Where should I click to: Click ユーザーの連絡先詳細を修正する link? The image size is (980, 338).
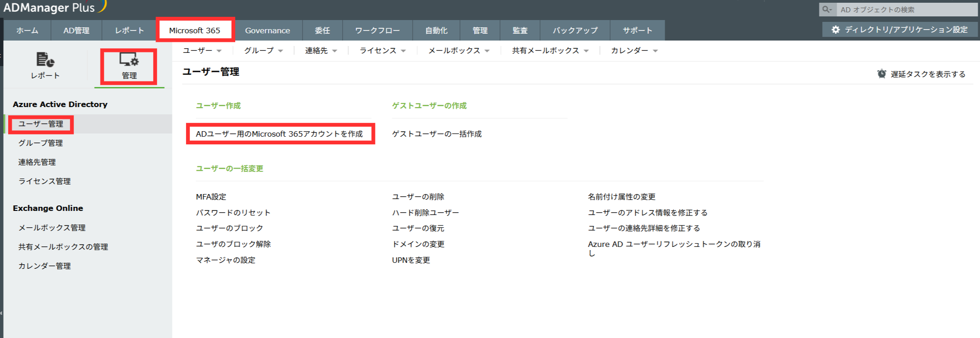coord(644,228)
